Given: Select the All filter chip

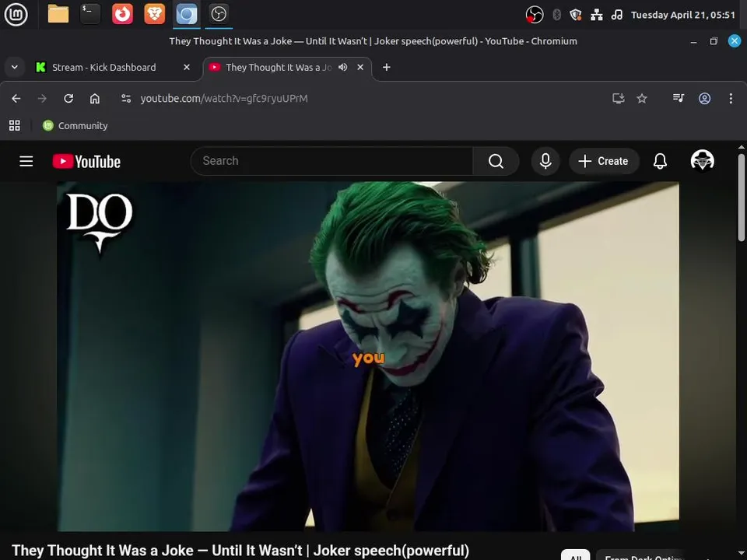Looking at the screenshot, I should click(x=575, y=555).
